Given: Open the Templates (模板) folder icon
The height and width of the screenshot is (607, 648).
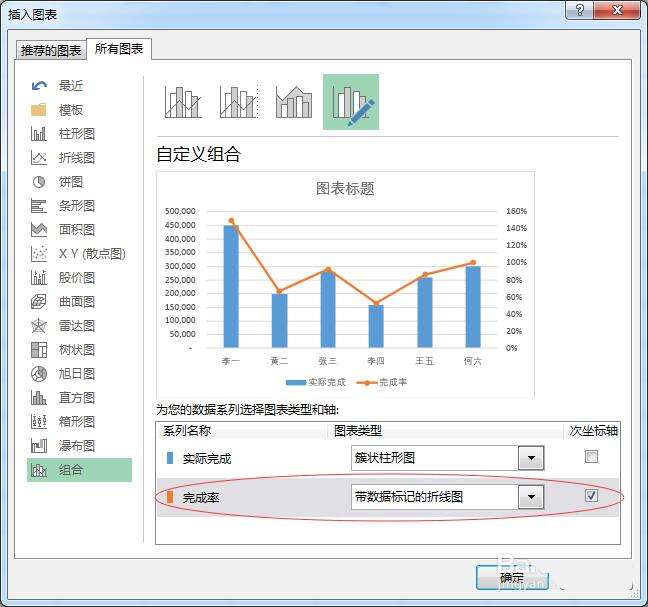Looking at the screenshot, I should [x=39, y=110].
